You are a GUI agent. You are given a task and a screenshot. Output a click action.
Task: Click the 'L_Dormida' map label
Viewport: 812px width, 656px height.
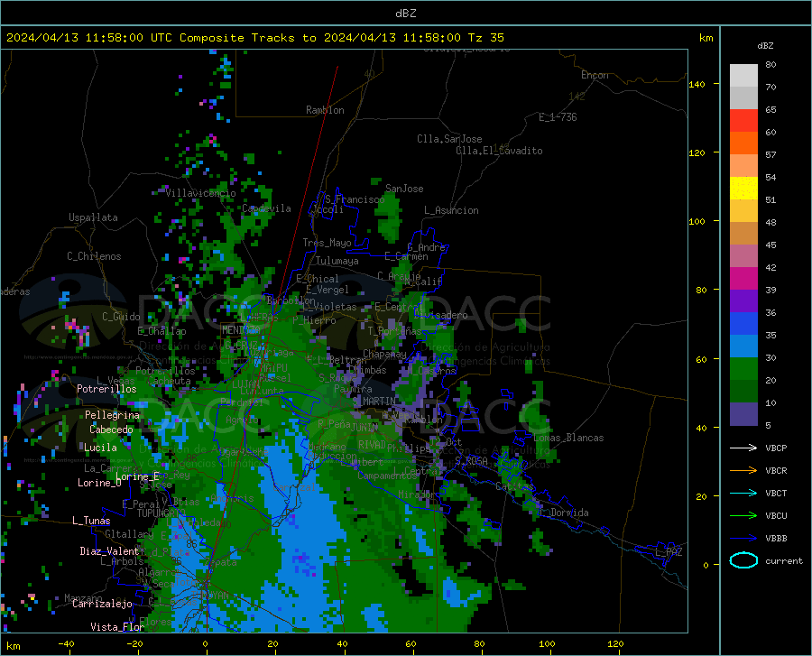coord(564,513)
